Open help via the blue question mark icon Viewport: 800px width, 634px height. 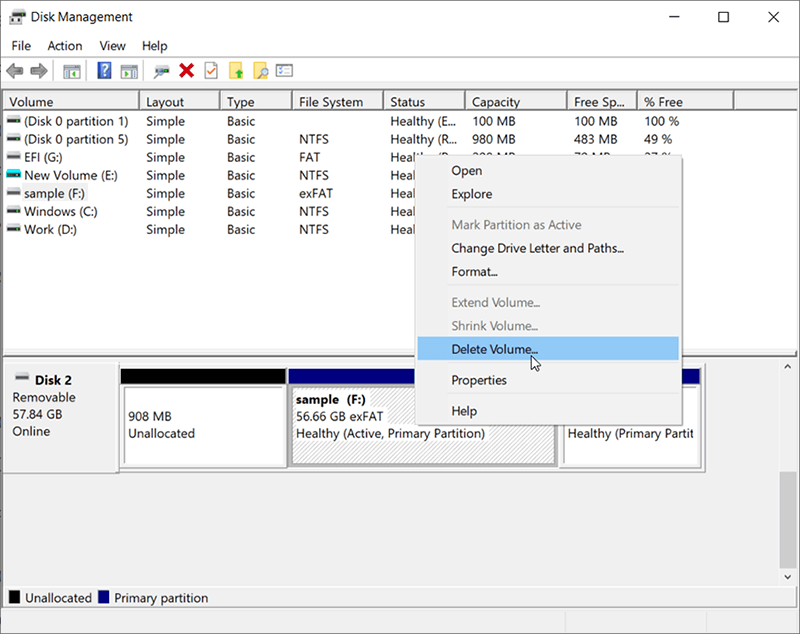coord(104,70)
